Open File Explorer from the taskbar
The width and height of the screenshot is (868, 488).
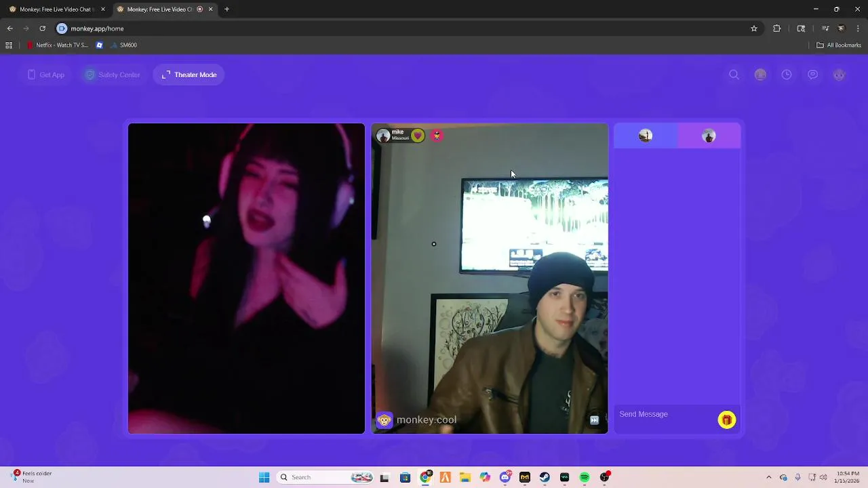coord(465,477)
